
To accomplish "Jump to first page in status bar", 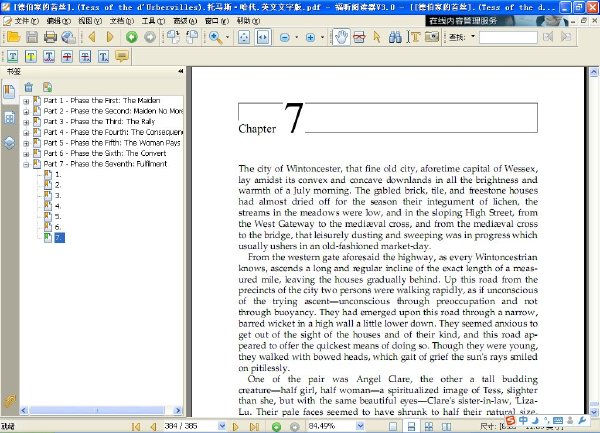I will pos(135,426).
